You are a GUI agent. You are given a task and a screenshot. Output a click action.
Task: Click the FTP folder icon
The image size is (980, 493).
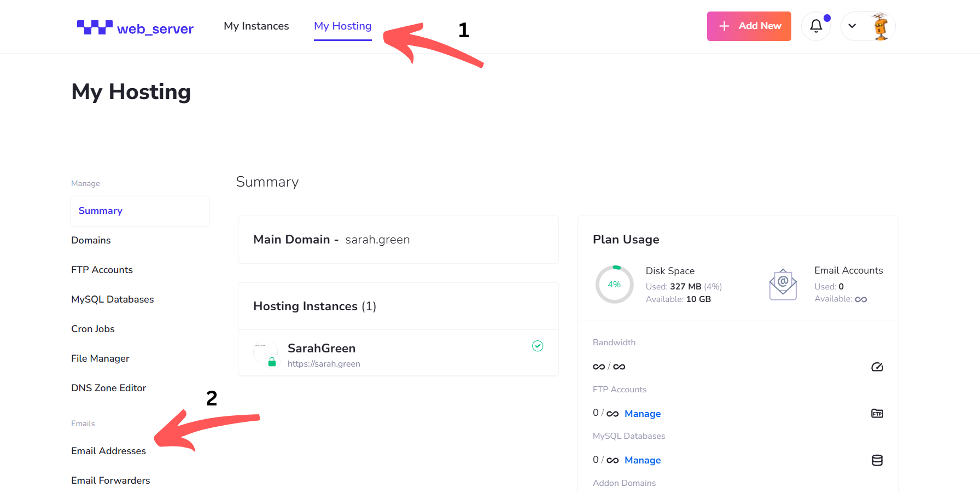(877, 413)
